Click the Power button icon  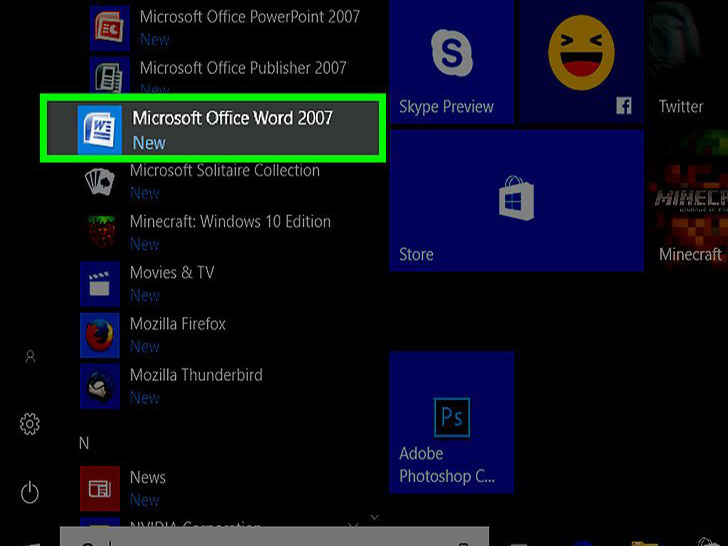(30, 491)
